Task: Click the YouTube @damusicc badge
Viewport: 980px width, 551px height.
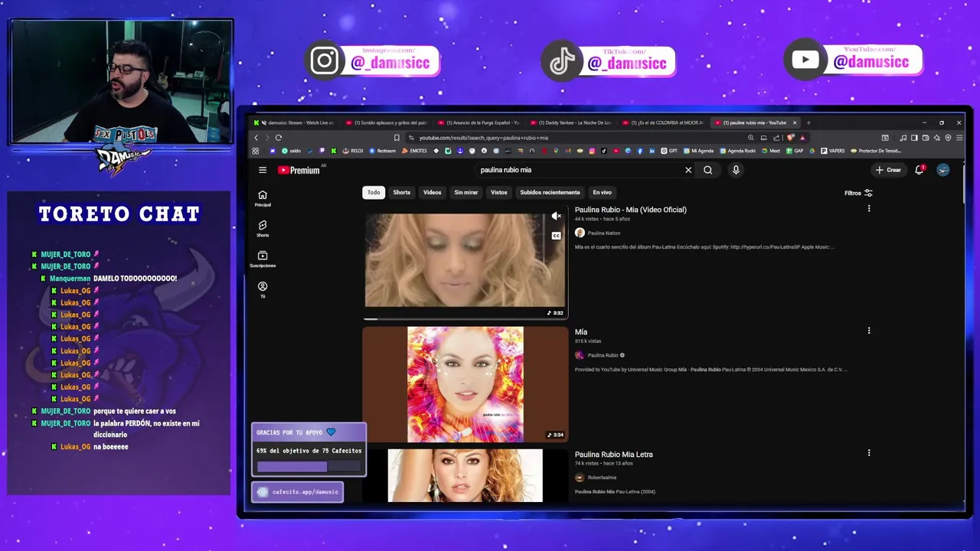Action: 853,60
